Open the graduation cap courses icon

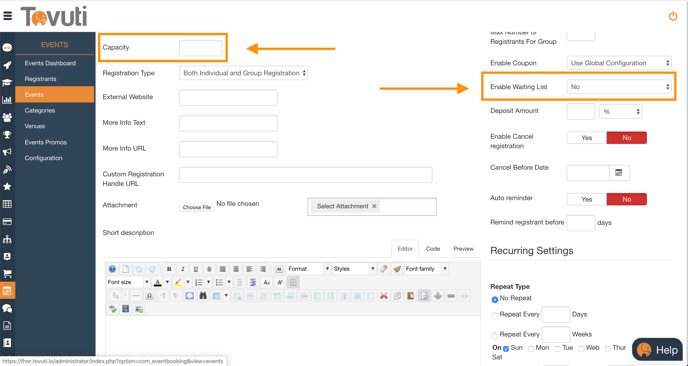(x=7, y=83)
